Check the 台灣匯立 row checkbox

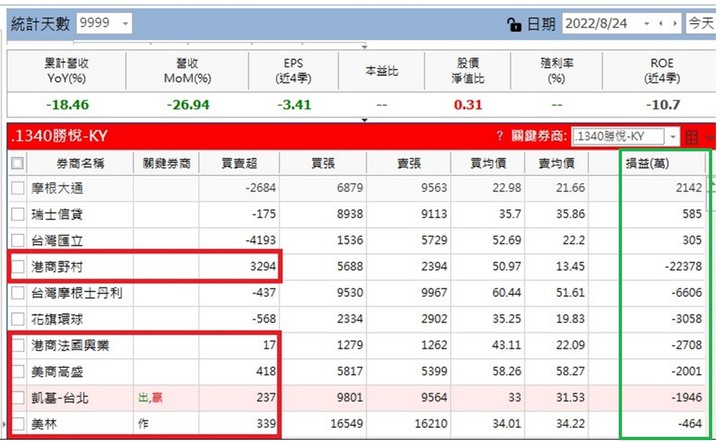(x=17, y=240)
